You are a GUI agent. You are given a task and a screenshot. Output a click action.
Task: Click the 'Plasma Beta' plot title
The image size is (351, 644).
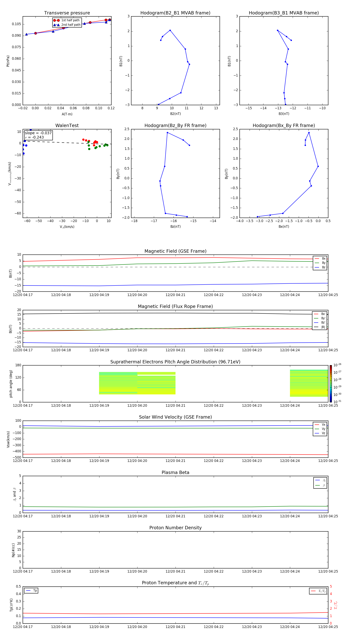(x=175, y=472)
